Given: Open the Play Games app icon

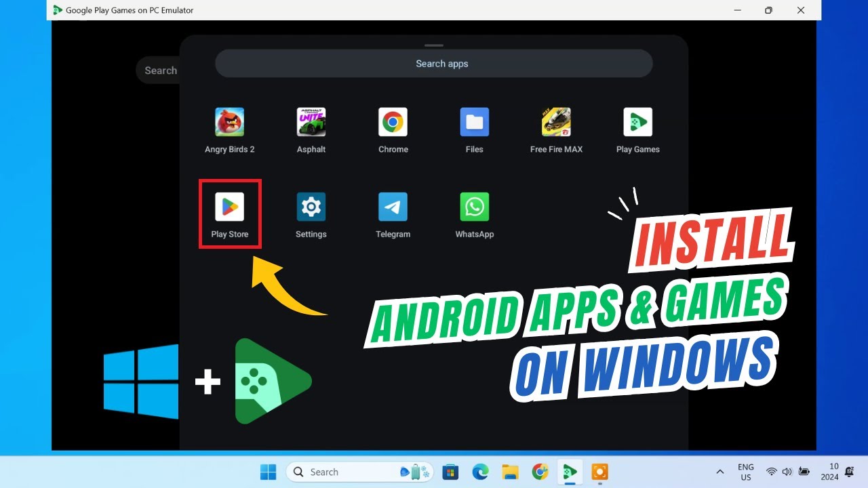Looking at the screenshot, I should [637, 123].
